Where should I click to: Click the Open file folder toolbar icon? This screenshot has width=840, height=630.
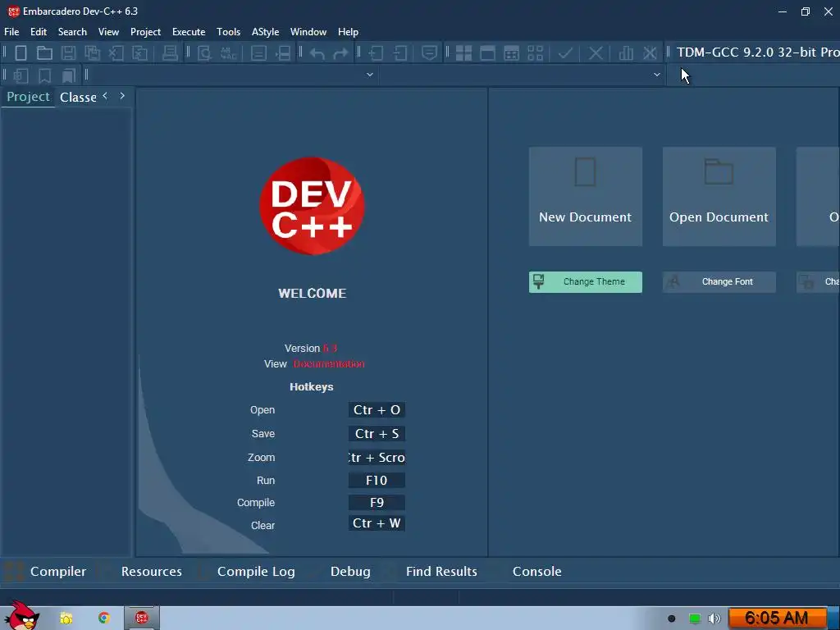point(44,53)
